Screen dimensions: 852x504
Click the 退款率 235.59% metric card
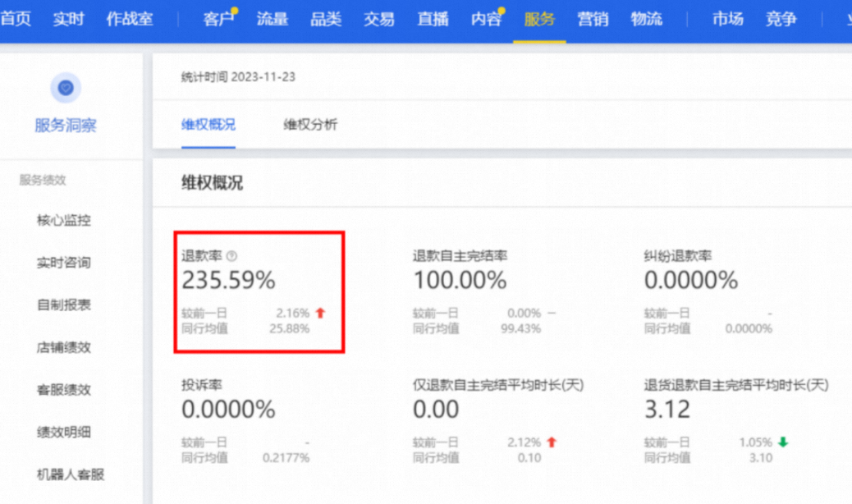pos(259,292)
